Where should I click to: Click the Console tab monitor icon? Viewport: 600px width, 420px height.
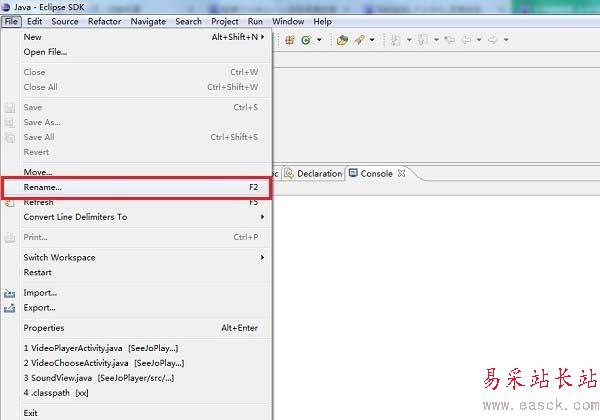pyautogui.click(x=353, y=173)
